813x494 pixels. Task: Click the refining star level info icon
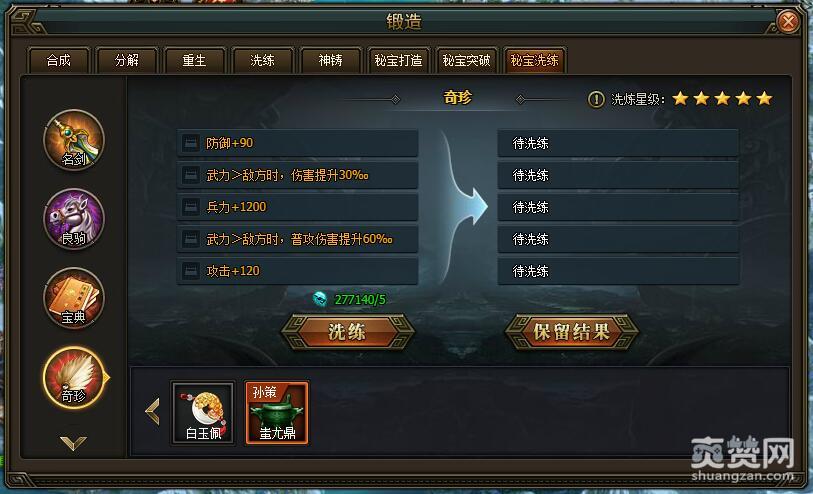click(596, 99)
